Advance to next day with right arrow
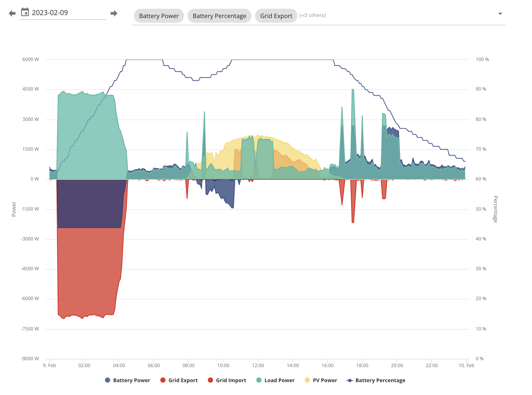This screenshot has height=395, width=532. pyautogui.click(x=114, y=13)
